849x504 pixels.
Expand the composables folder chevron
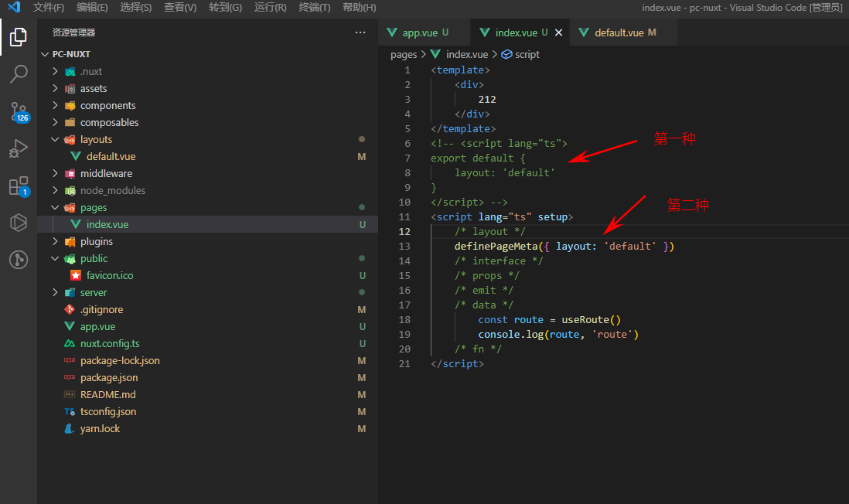[55, 122]
